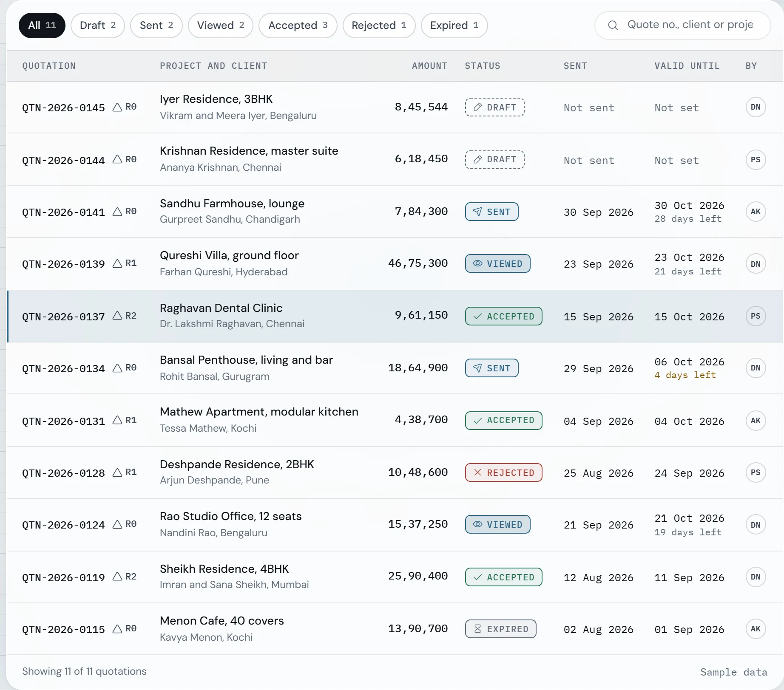The height and width of the screenshot is (690, 784).
Task: Click the DRAFT badge on Krishnan Residence row
Action: 495,160
